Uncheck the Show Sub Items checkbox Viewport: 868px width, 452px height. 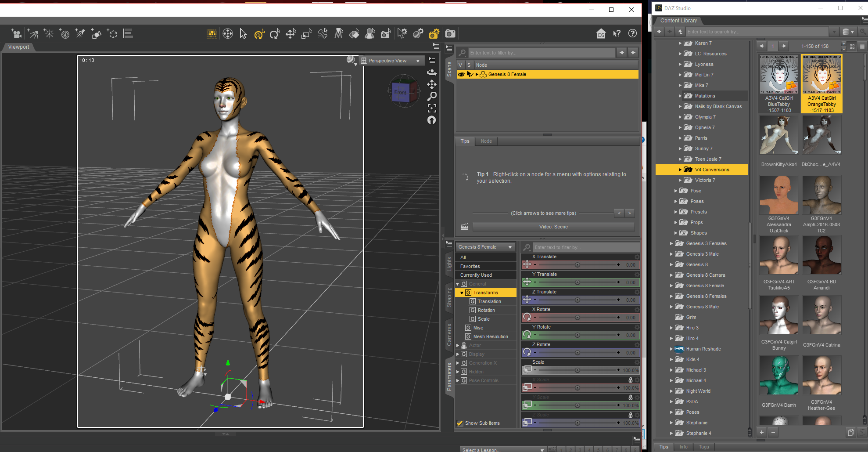tap(460, 423)
